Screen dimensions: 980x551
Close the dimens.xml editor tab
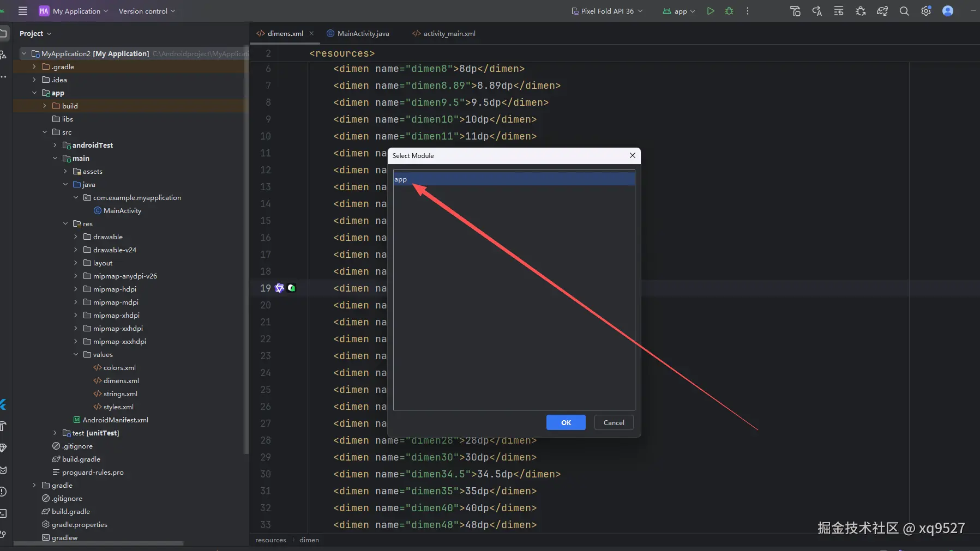click(x=311, y=33)
